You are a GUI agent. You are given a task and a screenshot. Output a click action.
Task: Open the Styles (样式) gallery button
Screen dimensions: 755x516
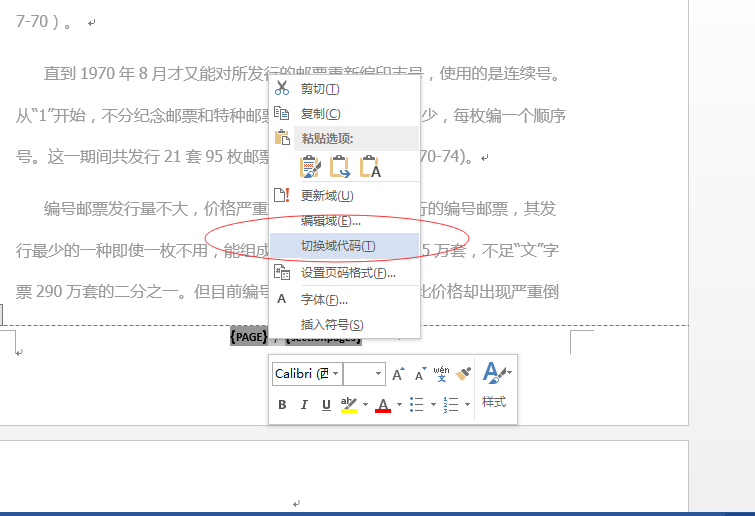(x=495, y=387)
